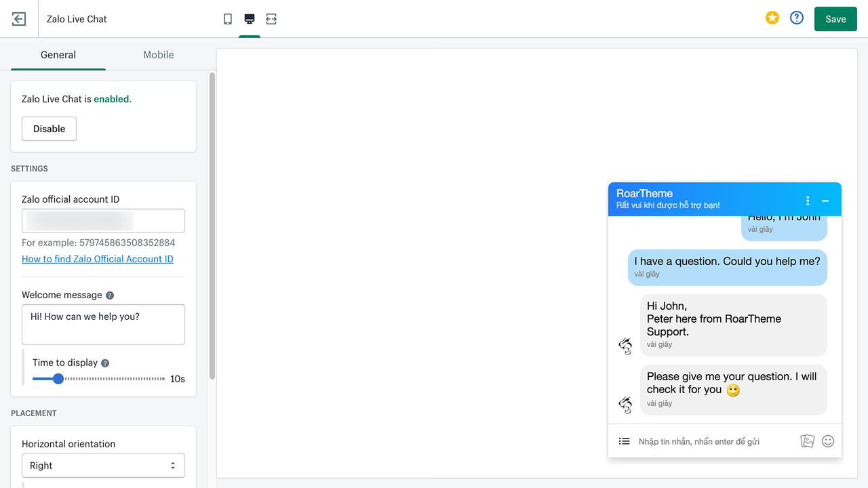This screenshot has width=868, height=488.
Task: Switch to the General tab
Action: click(58, 55)
